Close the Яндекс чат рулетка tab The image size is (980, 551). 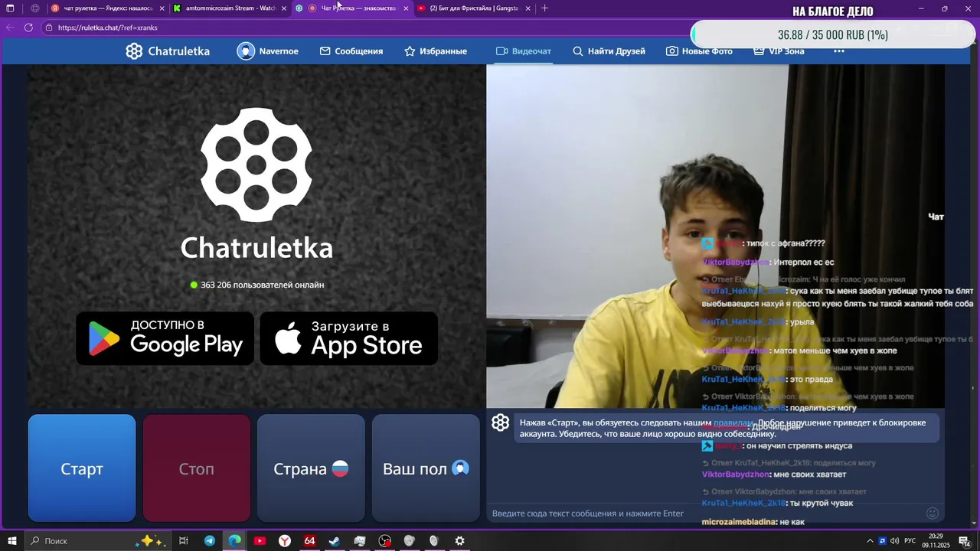162,8
